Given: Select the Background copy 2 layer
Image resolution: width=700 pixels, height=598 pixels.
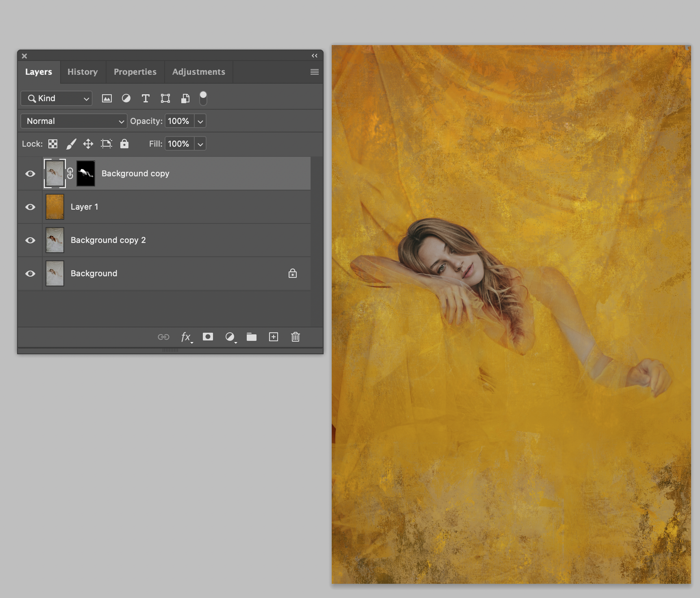Looking at the screenshot, I should point(108,240).
